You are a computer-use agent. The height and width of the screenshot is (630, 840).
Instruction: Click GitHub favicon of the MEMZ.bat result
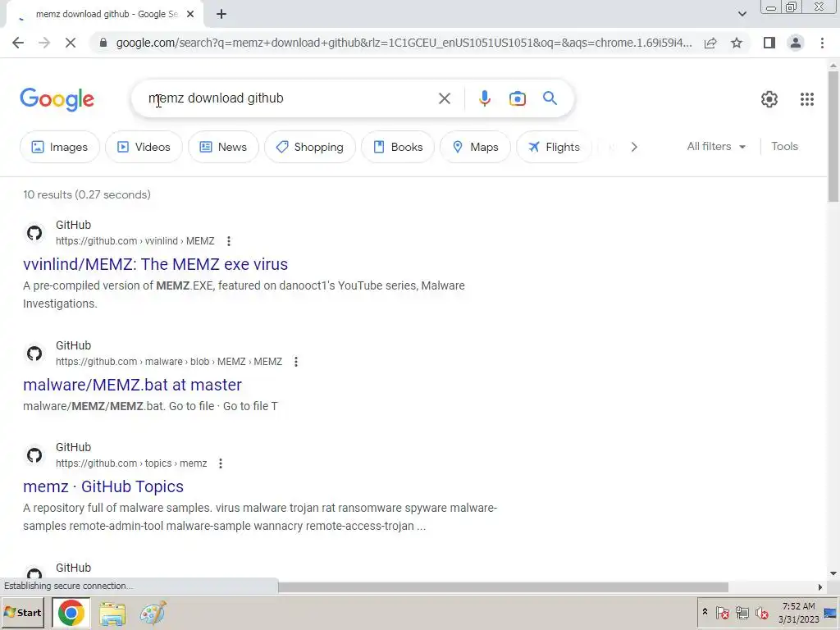tap(34, 354)
